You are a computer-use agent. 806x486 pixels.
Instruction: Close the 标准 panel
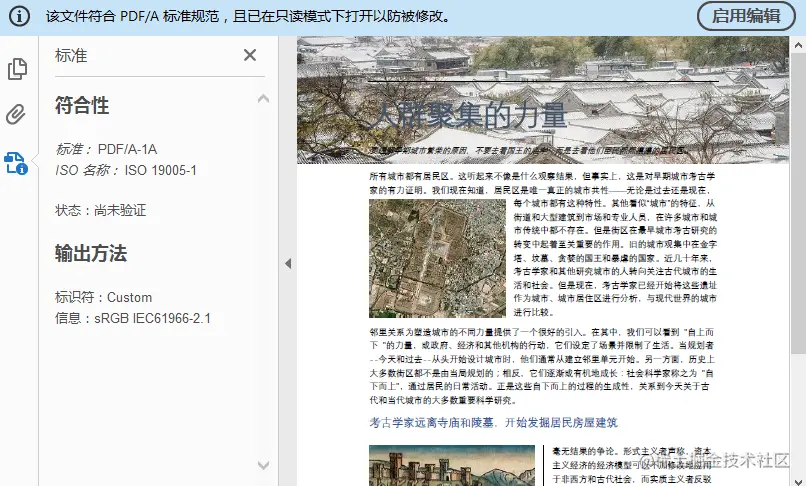(250, 55)
